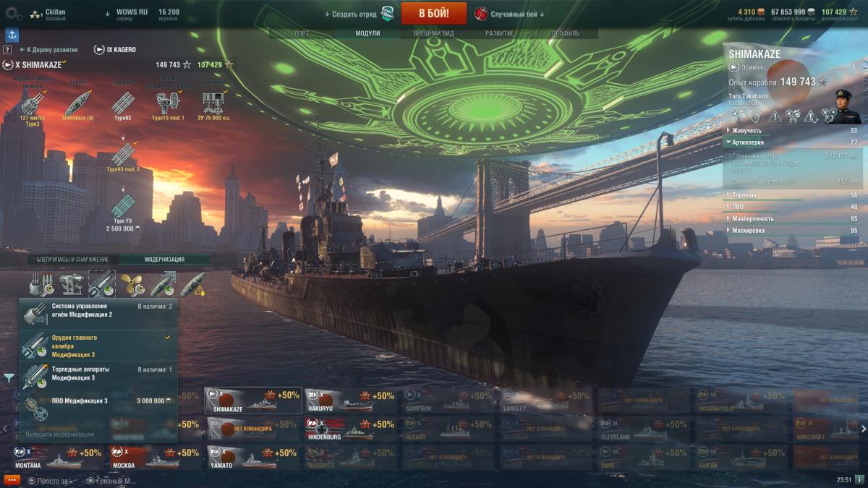Select Орудия главного калибра Модификация 3 upgrade
The height and width of the screenshot is (488, 868).
pos(98,346)
